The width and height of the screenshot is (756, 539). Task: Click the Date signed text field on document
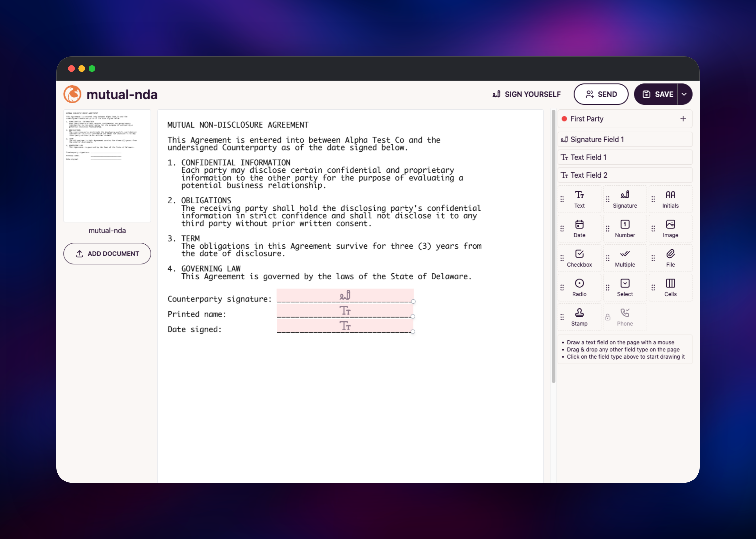(345, 326)
